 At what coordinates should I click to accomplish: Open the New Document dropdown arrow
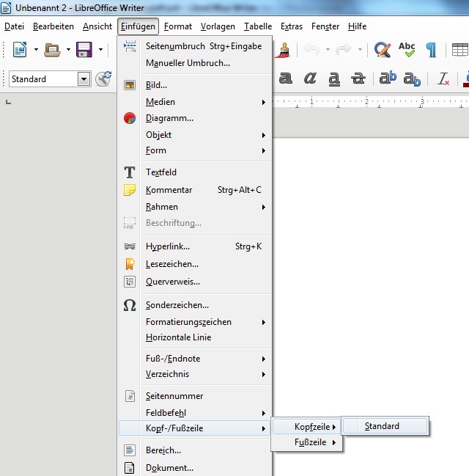pos(36,49)
